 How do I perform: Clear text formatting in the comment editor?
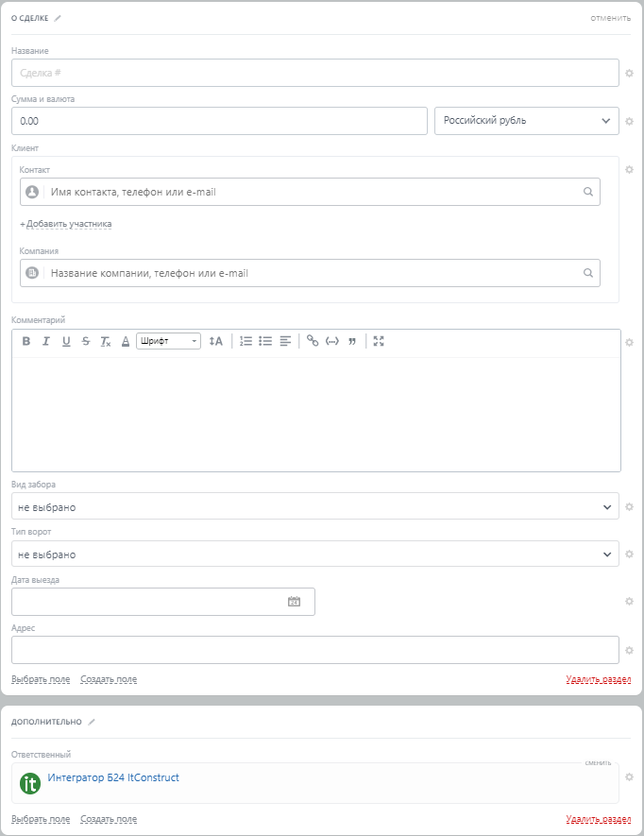106,341
